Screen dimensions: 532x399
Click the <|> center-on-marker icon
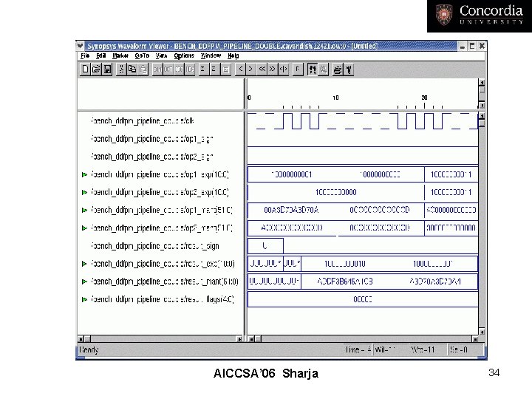click(x=283, y=69)
